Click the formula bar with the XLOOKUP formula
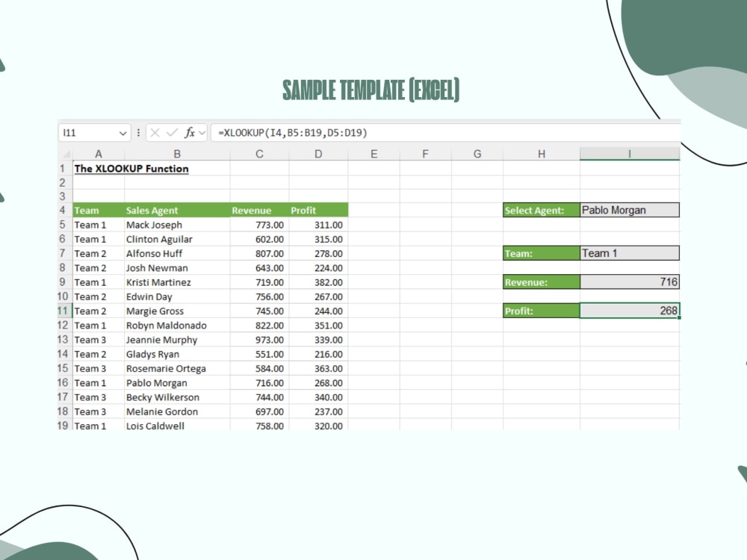This screenshot has height=560, width=747. pos(445,133)
